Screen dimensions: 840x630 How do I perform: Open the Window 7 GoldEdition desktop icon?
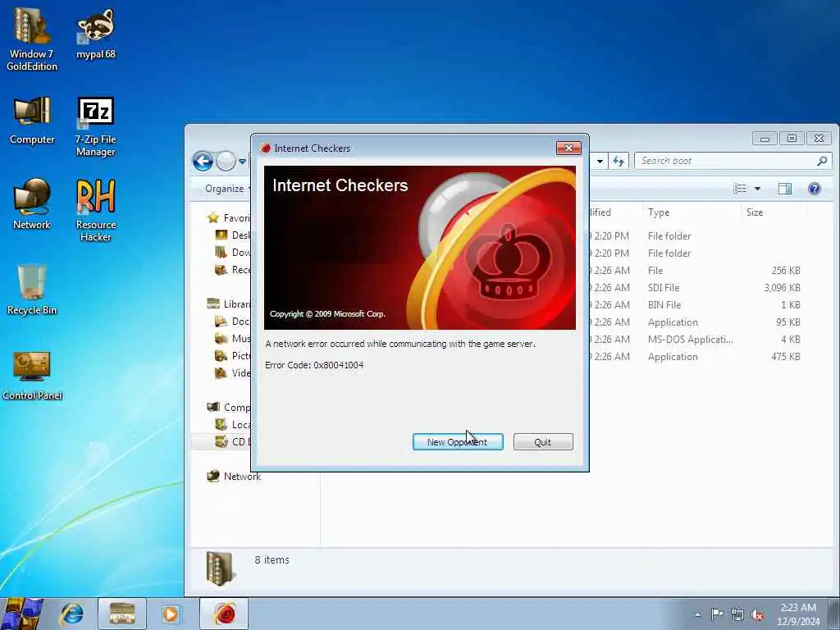point(32,40)
